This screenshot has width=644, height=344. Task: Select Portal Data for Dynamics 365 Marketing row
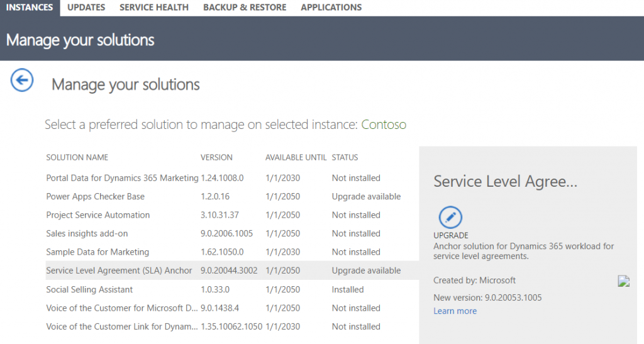point(232,178)
